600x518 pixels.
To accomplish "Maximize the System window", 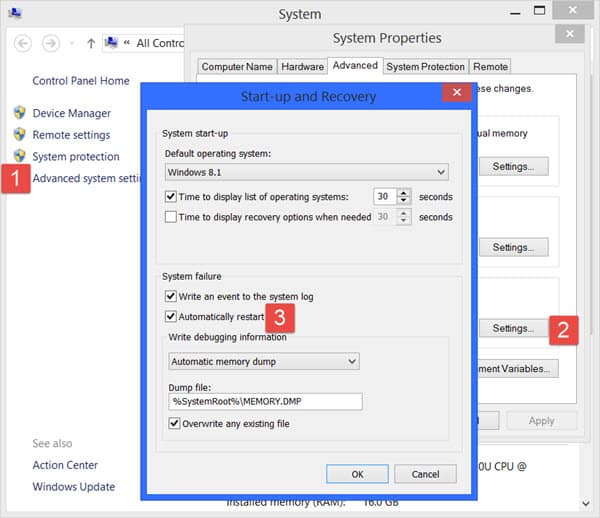I will (539, 11).
